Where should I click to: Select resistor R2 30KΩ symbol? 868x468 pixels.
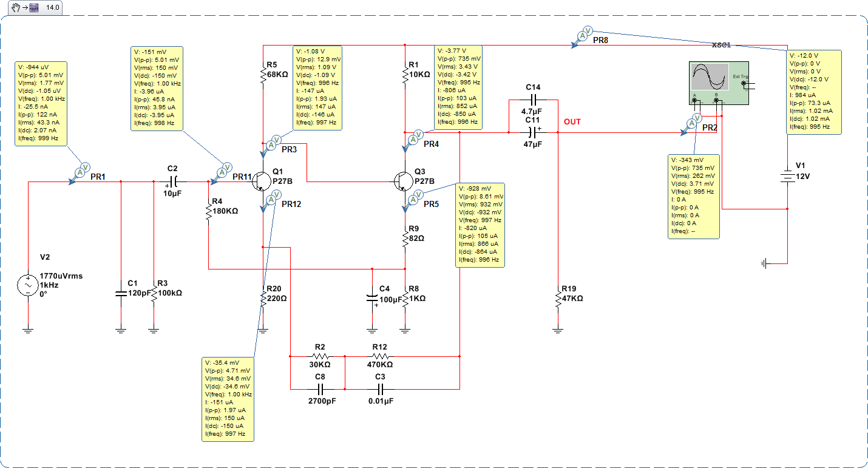point(320,356)
